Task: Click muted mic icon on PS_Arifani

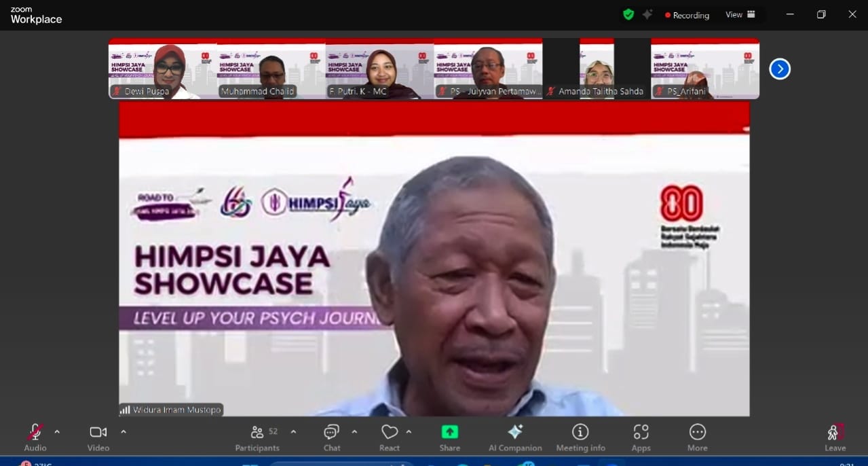Action: point(660,91)
